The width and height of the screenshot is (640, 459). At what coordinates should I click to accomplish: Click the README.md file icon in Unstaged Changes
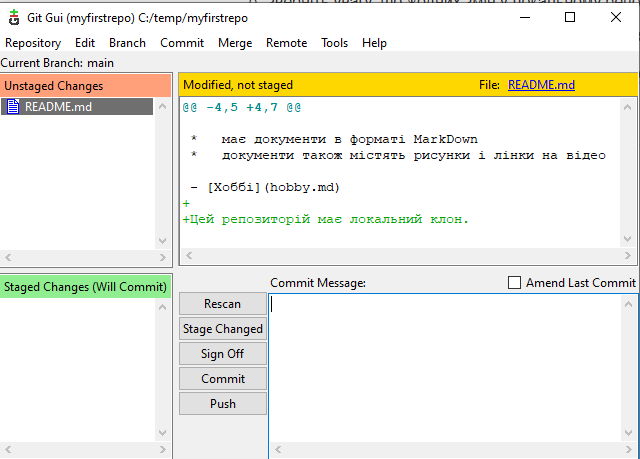(x=13, y=107)
